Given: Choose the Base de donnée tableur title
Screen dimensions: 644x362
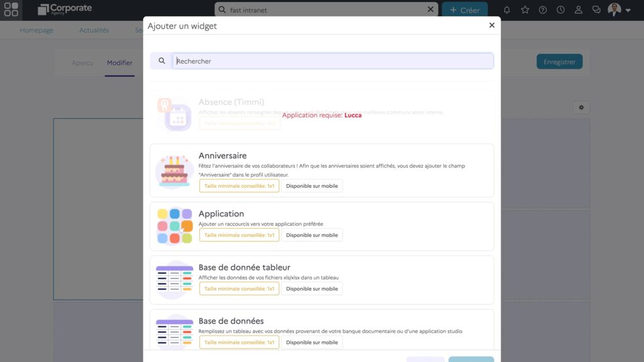Looking at the screenshot, I should 245,267.
